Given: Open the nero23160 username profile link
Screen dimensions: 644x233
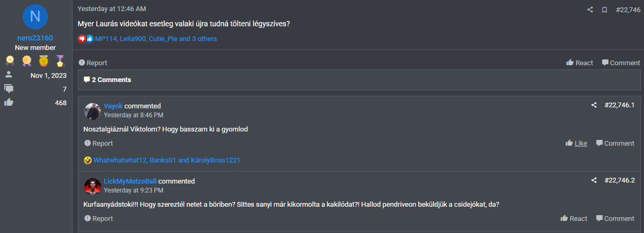Looking at the screenshot, I should 35,38.
